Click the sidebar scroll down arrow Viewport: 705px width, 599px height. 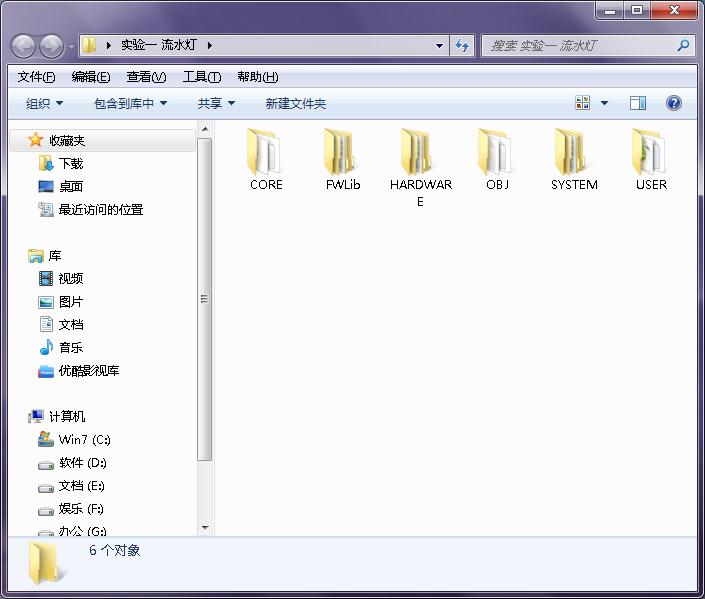coord(205,527)
